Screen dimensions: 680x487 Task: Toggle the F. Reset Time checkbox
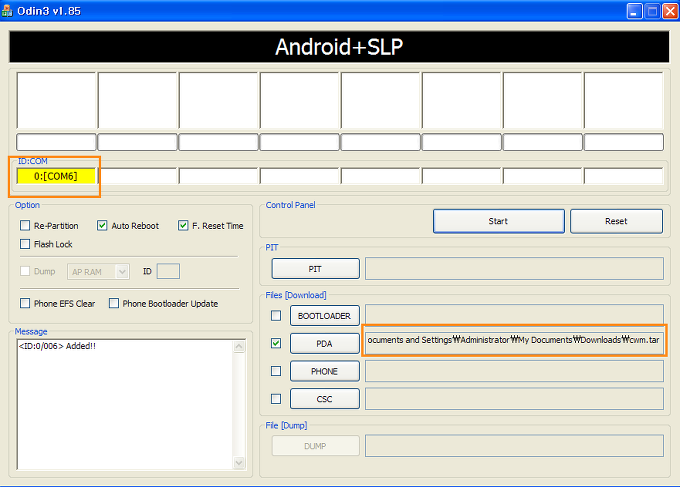(x=183, y=226)
